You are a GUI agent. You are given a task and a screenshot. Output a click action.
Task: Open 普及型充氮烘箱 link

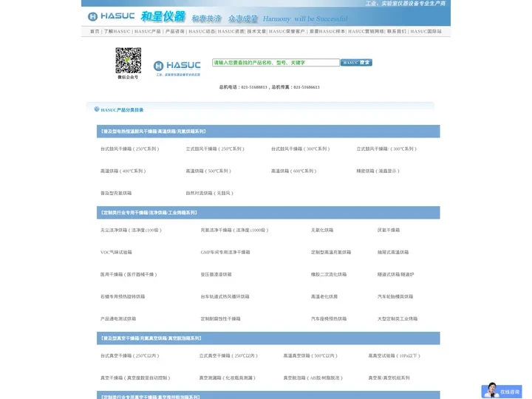click(x=116, y=193)
